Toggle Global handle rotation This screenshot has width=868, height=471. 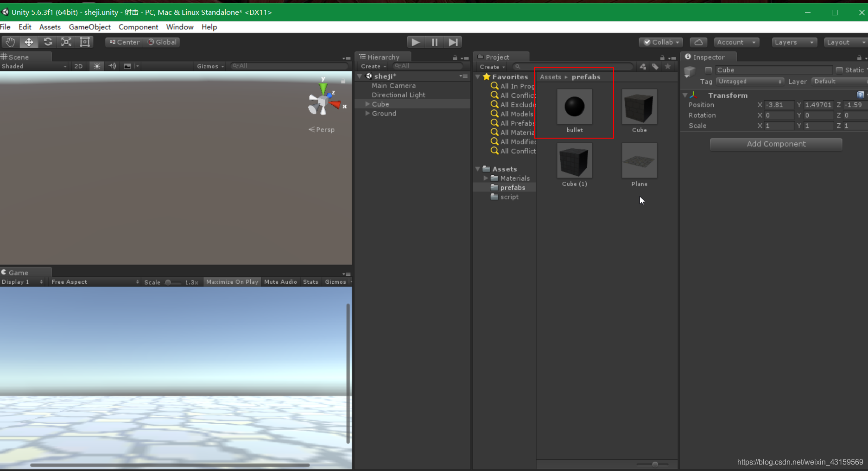pyautogui.click(x=162, y=42)
